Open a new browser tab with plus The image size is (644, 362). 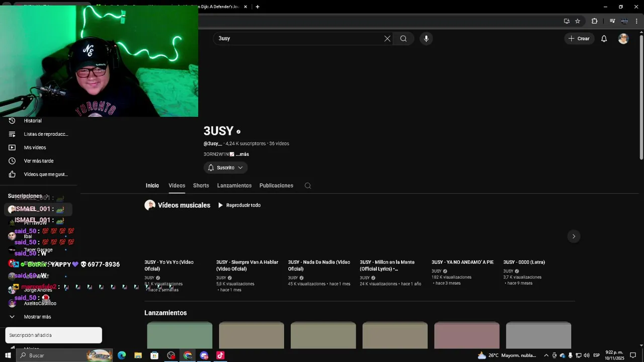(258, 7)
